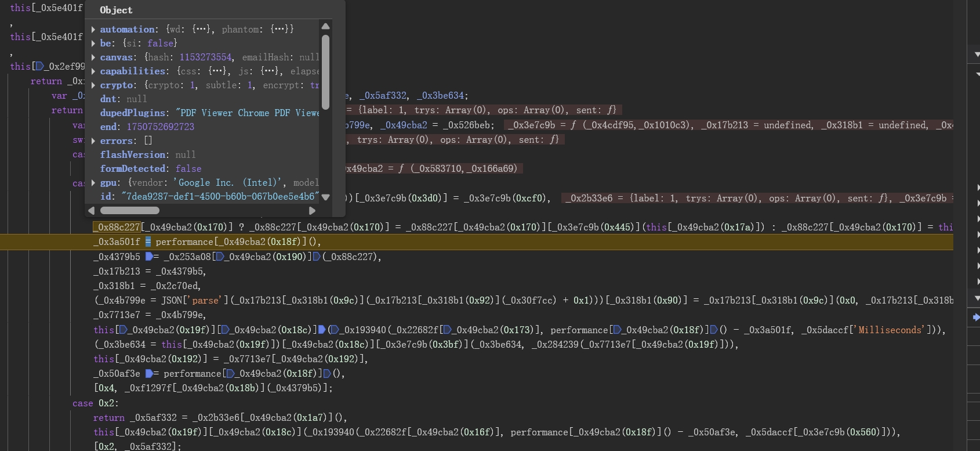Image resolution: width=980 pixels, height=451 pixels.
Task: Click the '[0x2, _0x5af332];' line
Action: tap(137, 446)
